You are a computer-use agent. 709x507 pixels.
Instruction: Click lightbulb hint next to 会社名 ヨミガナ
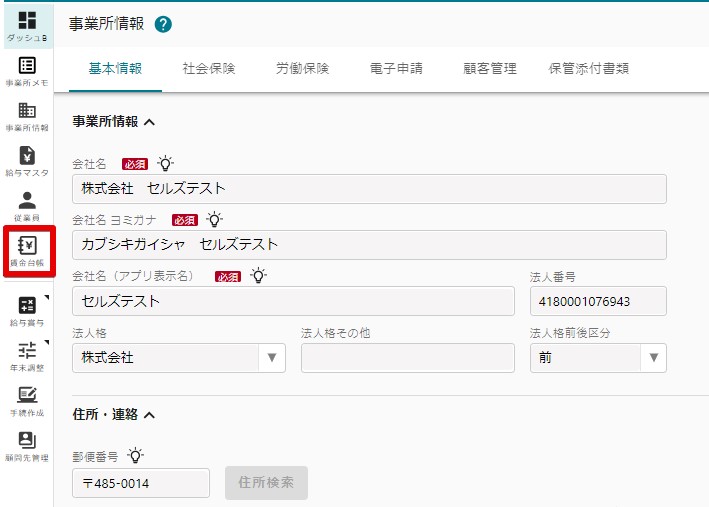pyautogui.click(x=215, y=219)
